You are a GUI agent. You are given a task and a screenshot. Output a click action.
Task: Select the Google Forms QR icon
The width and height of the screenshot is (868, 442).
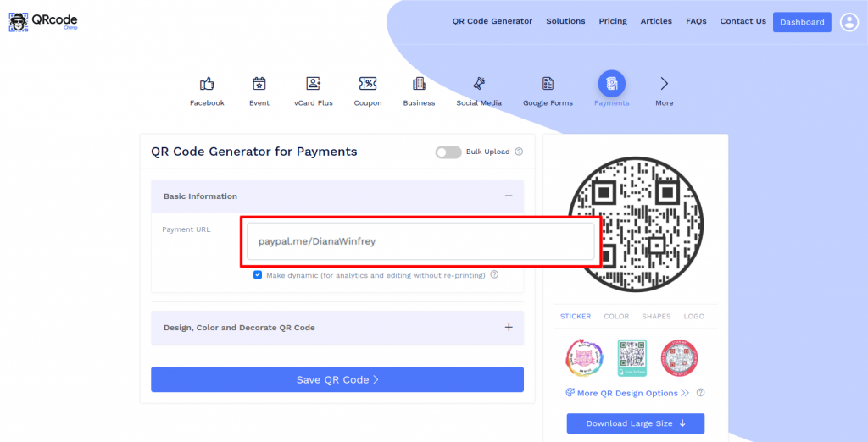pos(548,84)
